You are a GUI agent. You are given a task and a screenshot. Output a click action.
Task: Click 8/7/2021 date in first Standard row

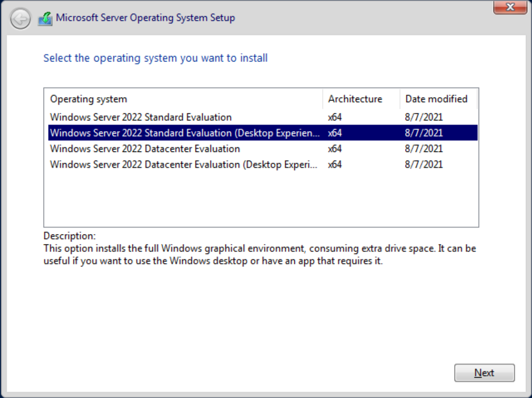424,117
